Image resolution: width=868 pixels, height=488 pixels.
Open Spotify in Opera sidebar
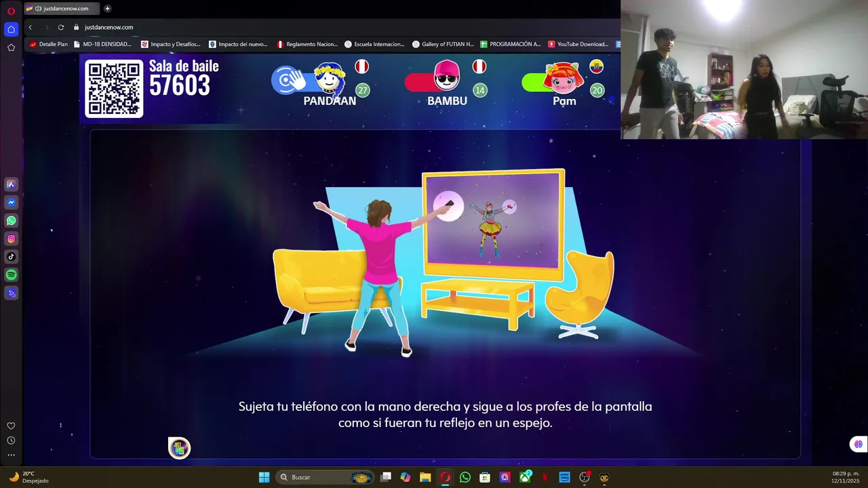(11, 275)
